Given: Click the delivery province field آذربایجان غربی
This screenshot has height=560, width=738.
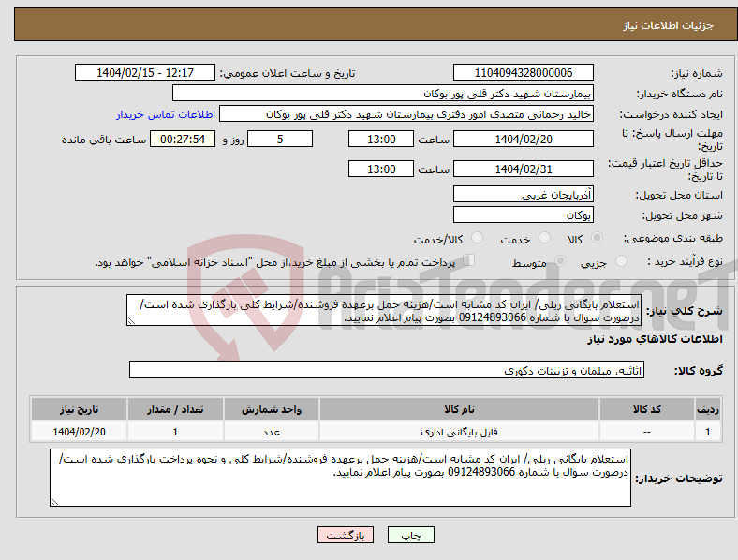Looking at the screenshot, I should [x=523, y=195].
